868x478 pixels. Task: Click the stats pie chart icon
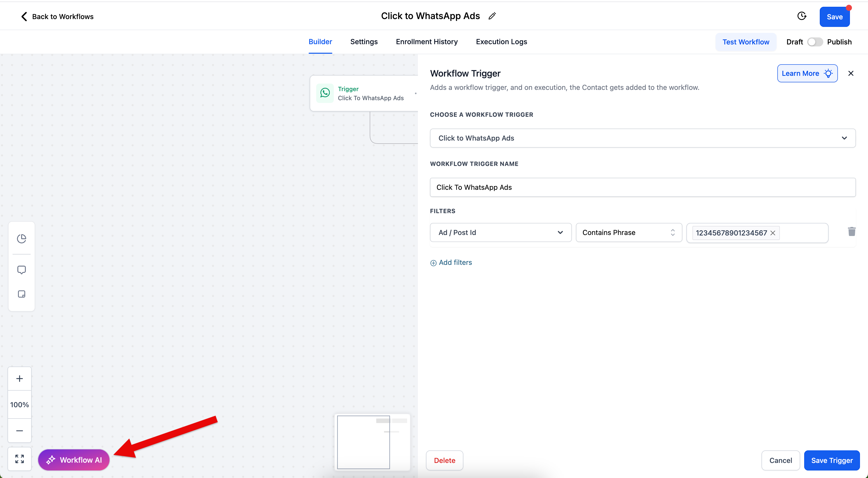point(22,238)
